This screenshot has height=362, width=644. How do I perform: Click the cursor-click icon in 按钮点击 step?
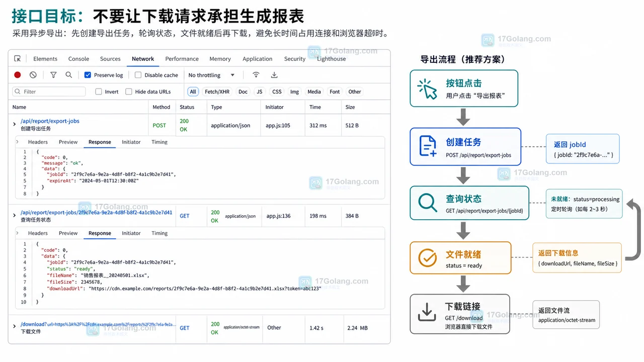(x=427, y=88)
